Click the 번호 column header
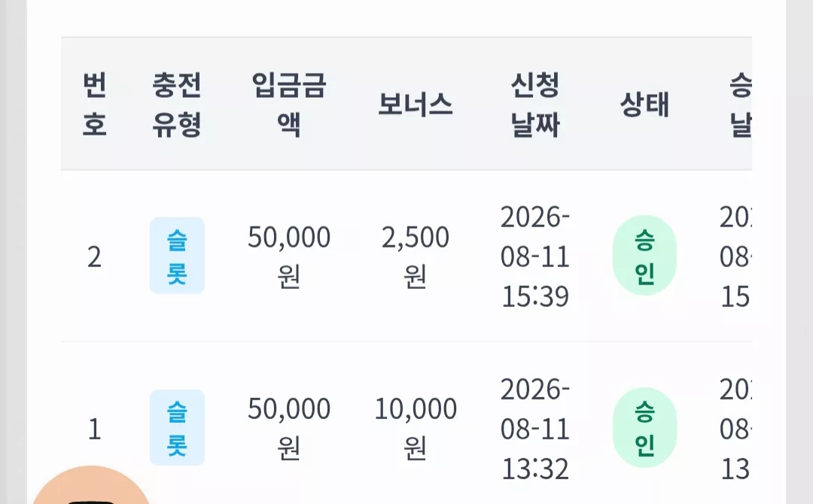Screen dimensions: 813x504 click(x=94, y=104)
